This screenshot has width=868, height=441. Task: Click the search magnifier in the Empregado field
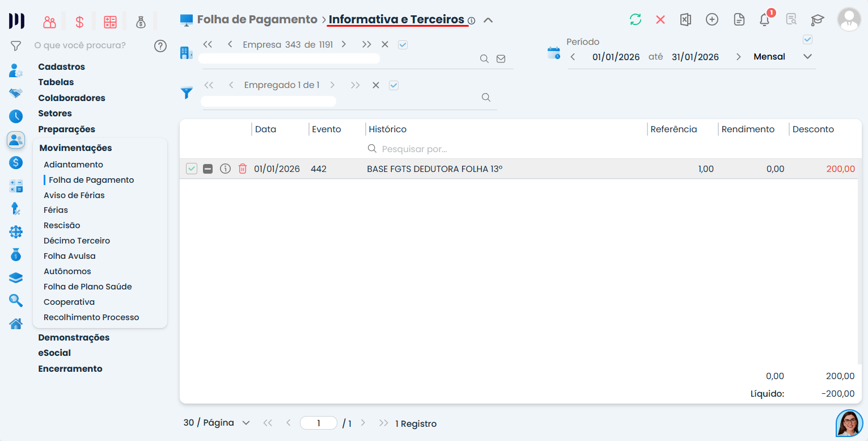coord(486,97)
